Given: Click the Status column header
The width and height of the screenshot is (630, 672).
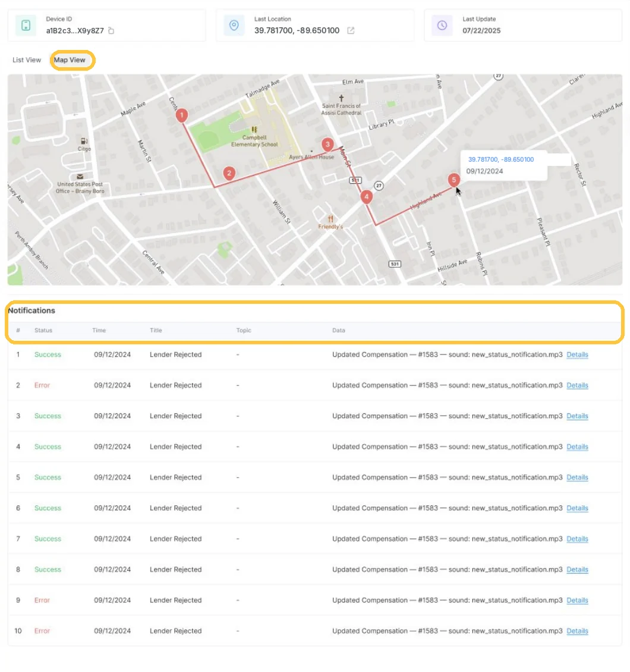Looking at the screenshot, I should click(x=43, y=331).
